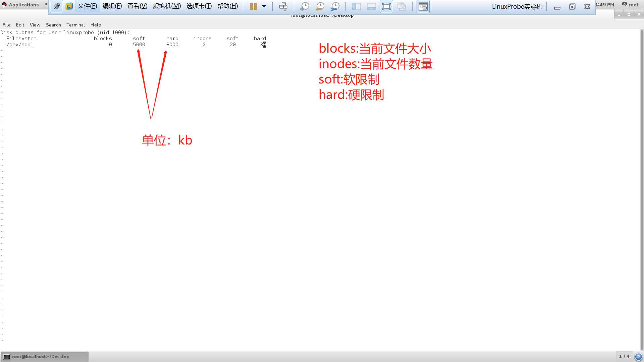Expand 选项卡(I) menu options

coord(199,6)
